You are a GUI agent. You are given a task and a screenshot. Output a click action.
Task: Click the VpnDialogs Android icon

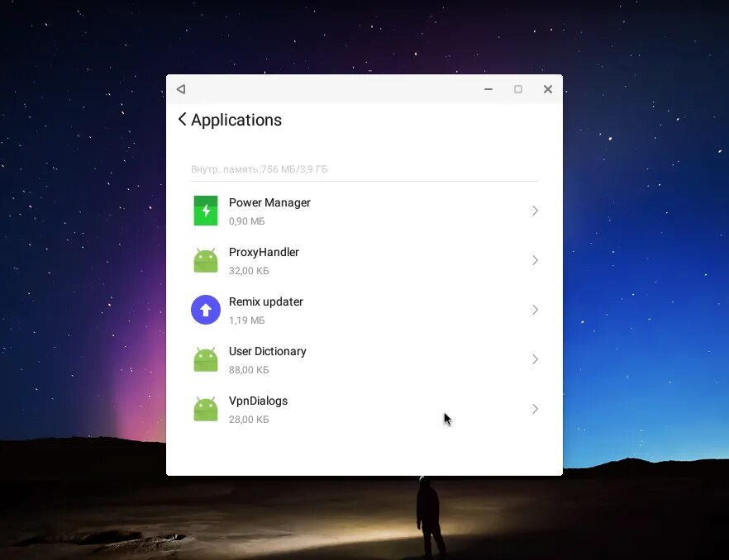(x=206, y=409)
